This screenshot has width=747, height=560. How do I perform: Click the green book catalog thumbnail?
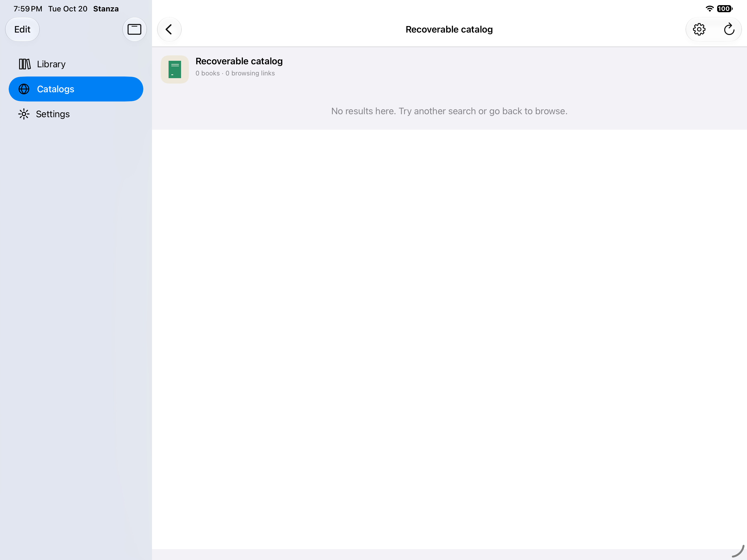[x=175, y=69]
